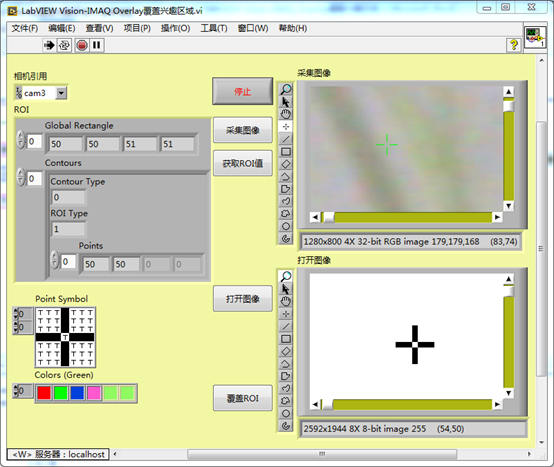The width and height of the screenshot is (554, 467).
Task: Click the Pause execution toolbar icon
Action: coord(96,45)
